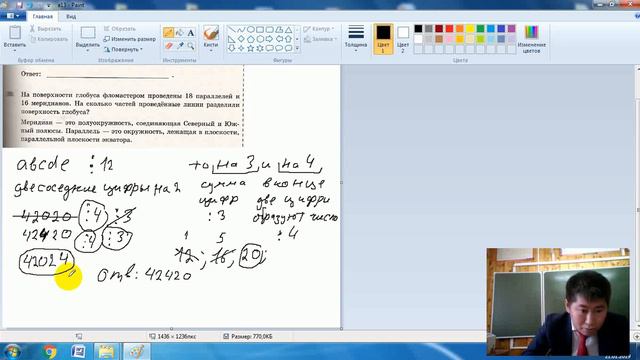640x360 pixels.
Task: Click the Обрезать crop button
Action: click(119, 29)
